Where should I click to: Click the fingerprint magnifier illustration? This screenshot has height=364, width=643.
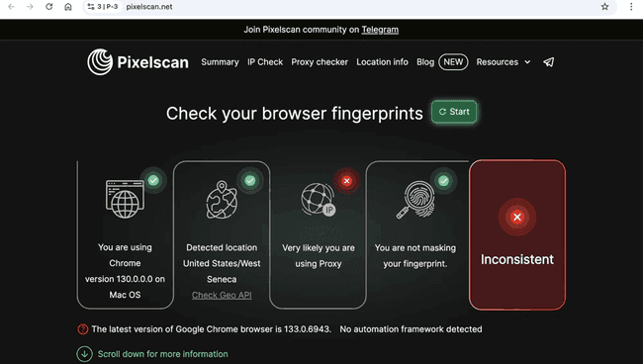[x=415, y=200]
